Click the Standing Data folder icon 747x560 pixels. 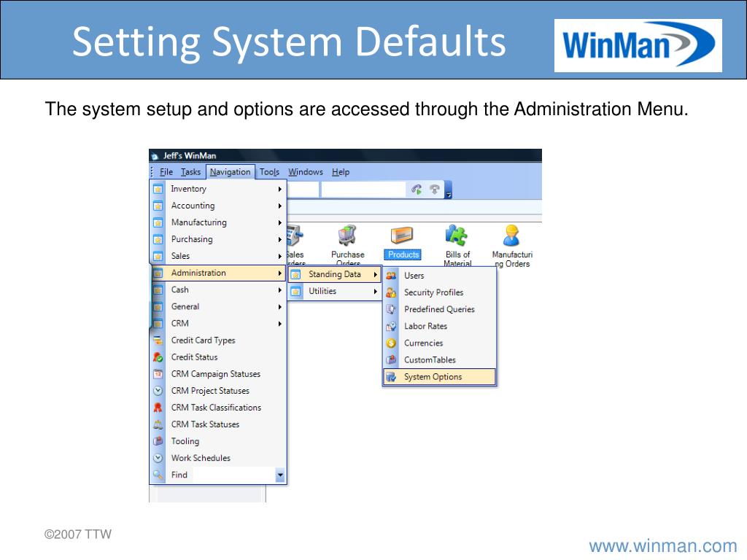point(296,274)
